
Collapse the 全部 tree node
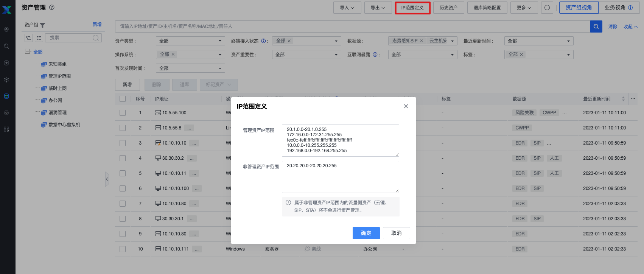pos(27,51)
